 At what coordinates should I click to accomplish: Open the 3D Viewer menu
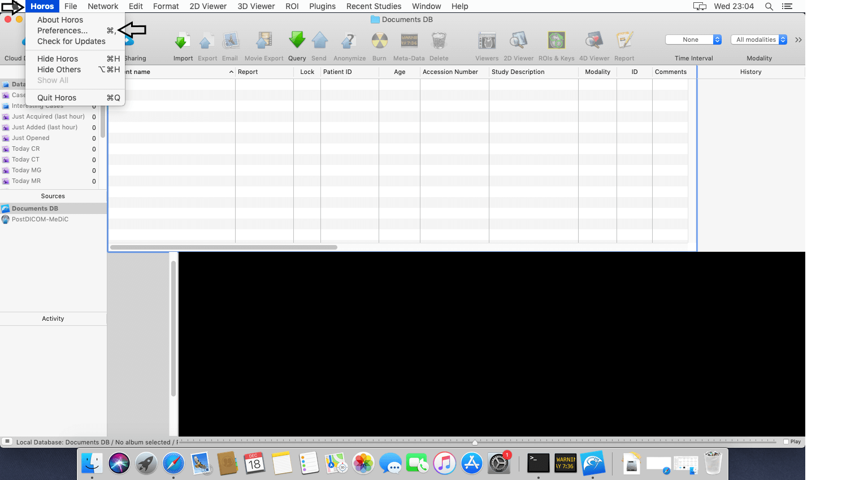(256, 6)
